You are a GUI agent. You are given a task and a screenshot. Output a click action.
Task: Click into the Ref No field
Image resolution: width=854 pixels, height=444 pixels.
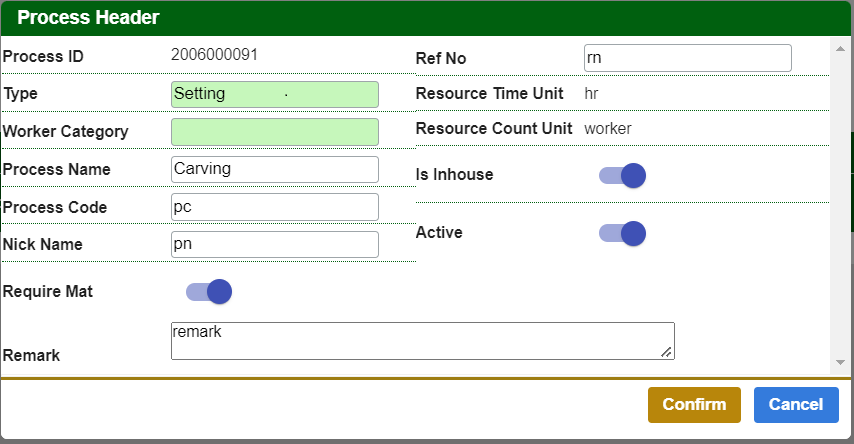(x=687, y=58)
